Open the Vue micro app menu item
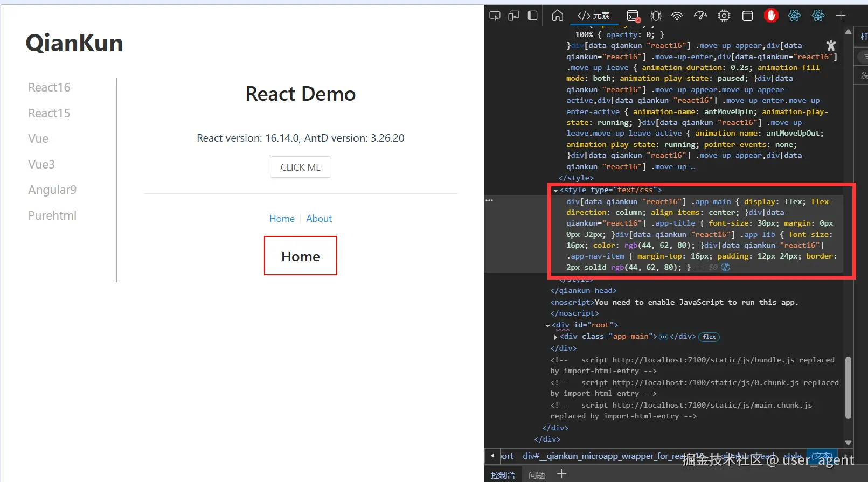This screenshot has height=482, width=868. pos(38,138)
